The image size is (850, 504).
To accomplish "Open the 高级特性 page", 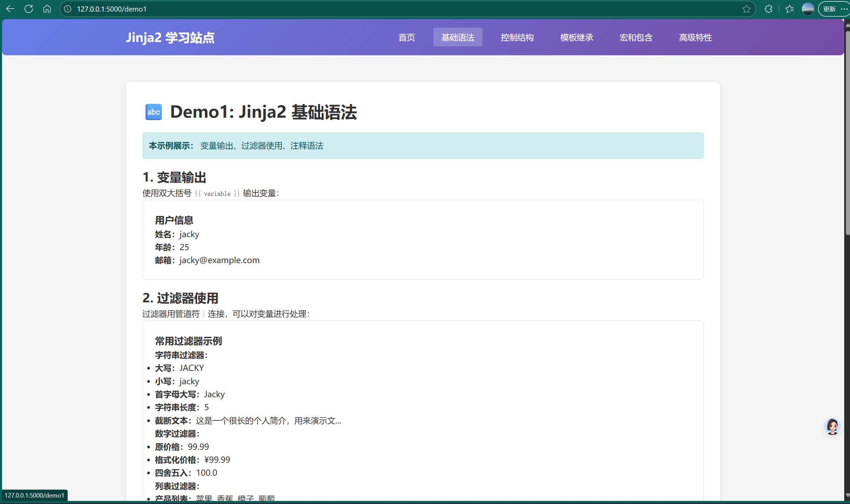I will point(695,37).
